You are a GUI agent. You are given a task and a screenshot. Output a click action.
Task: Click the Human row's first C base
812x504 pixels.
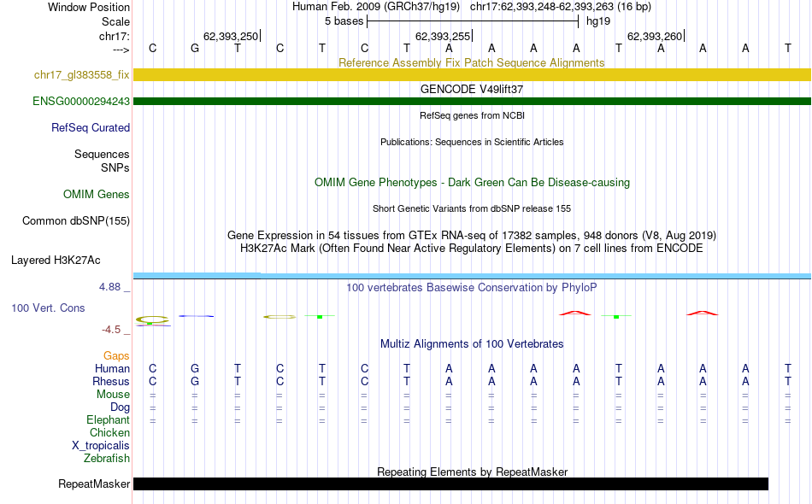coord(152,368)
